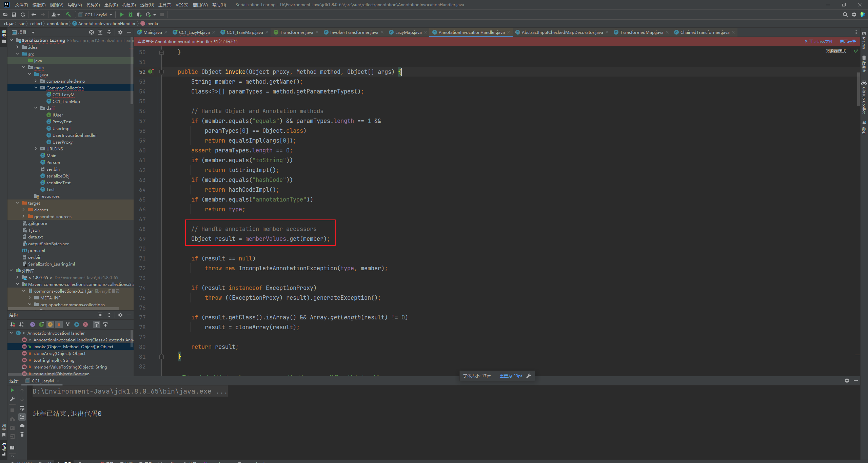The image size is (868, 463).
Task: Open run panel settings gear
Action: point(847,381)
